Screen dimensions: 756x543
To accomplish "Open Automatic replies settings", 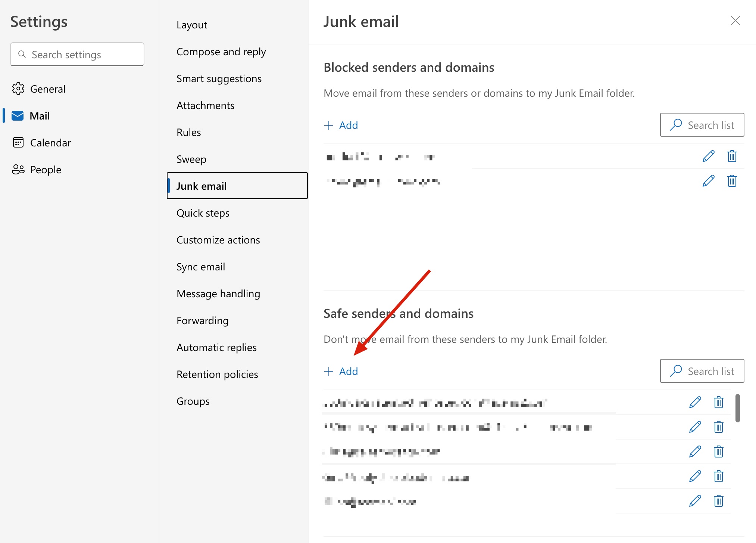I will click(x=216, y=347).
